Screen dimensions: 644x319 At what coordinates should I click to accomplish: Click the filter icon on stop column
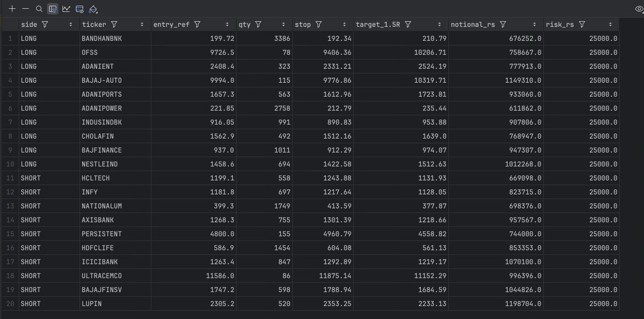(318, 25)
